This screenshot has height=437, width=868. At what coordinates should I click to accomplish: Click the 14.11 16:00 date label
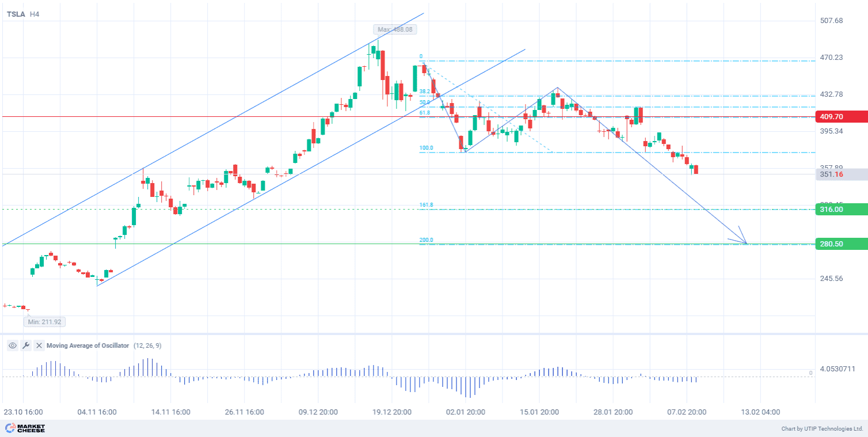click(x=170, y=412)
